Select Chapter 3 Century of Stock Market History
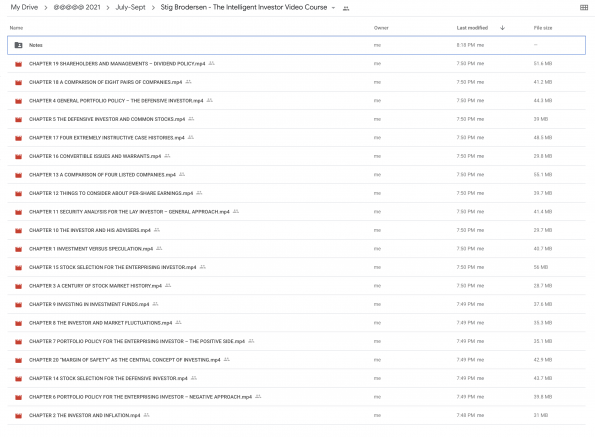595x437 pixels. click(95, 286)
